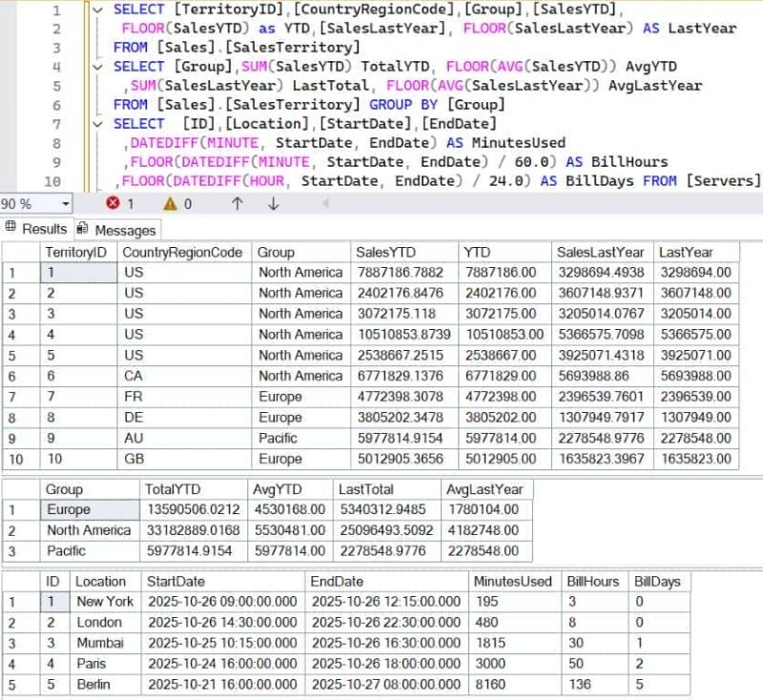763x700 pixels.
Task: Click the MinutesUsed column header
Action: pos(515,582)
